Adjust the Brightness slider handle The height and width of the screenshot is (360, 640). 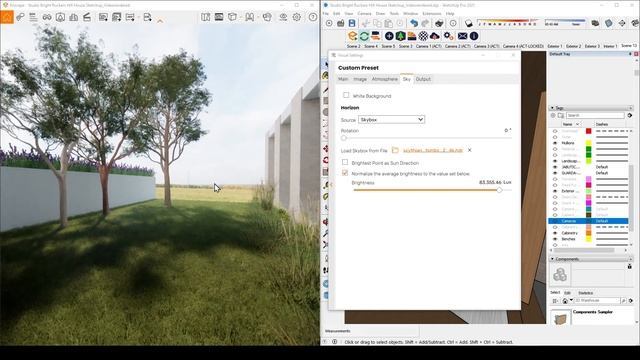click(x=499, y=190)
